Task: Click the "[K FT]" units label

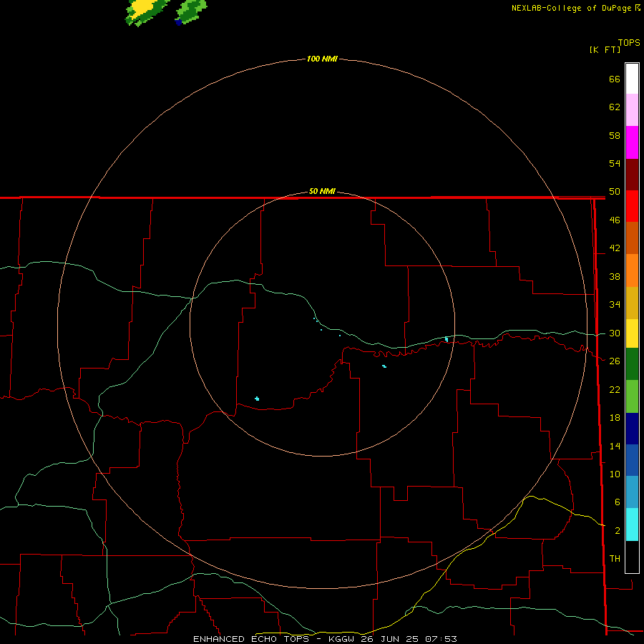Action: (605, 49)
